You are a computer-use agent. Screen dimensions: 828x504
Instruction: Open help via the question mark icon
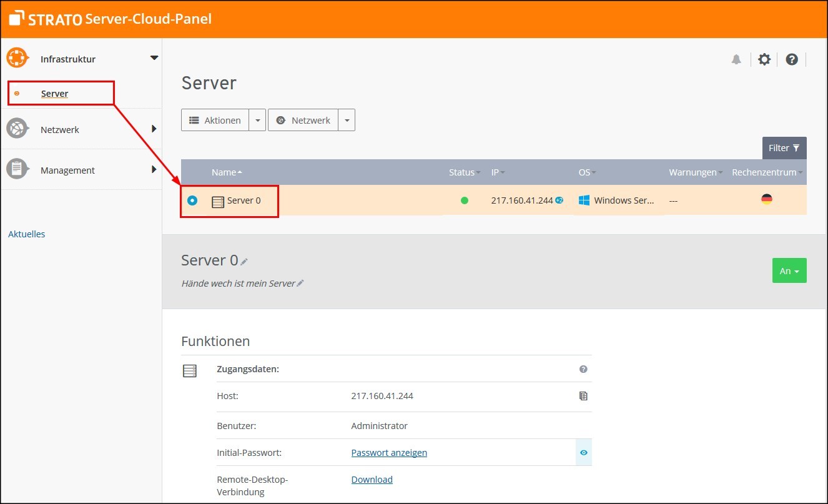(x=791, y=59)
